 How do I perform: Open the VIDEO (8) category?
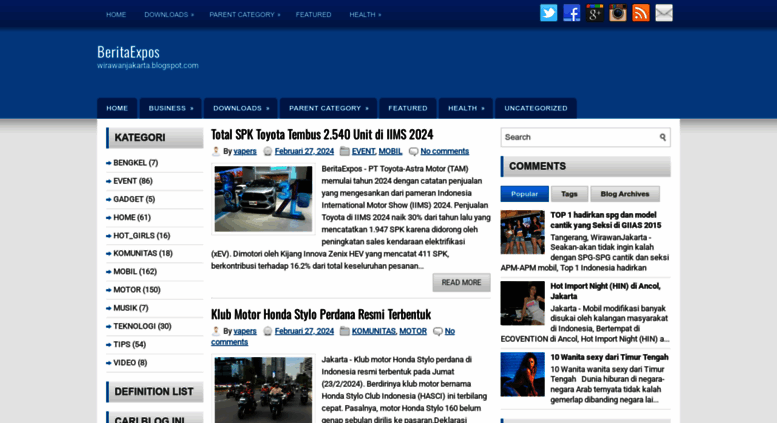click(130, 363)
